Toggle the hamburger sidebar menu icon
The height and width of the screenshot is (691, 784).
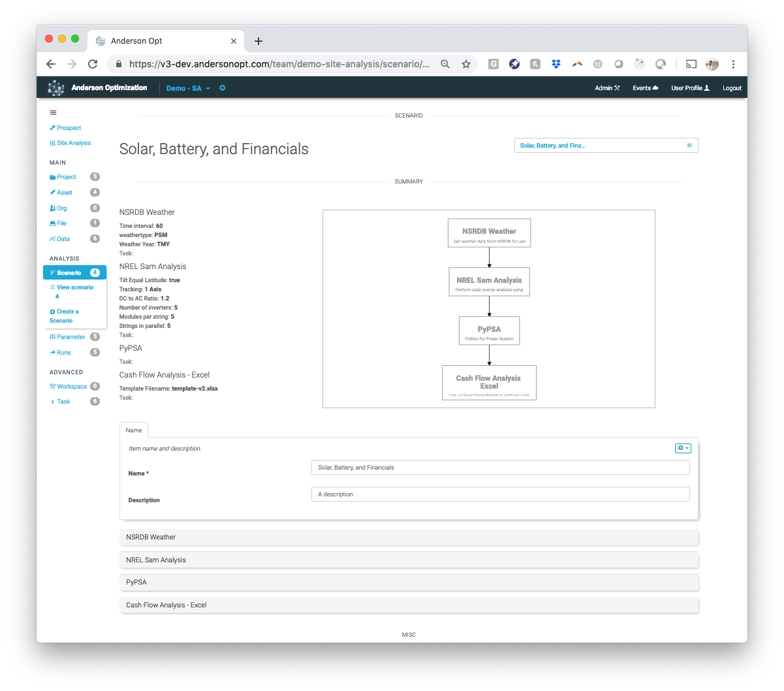[54, 113]
